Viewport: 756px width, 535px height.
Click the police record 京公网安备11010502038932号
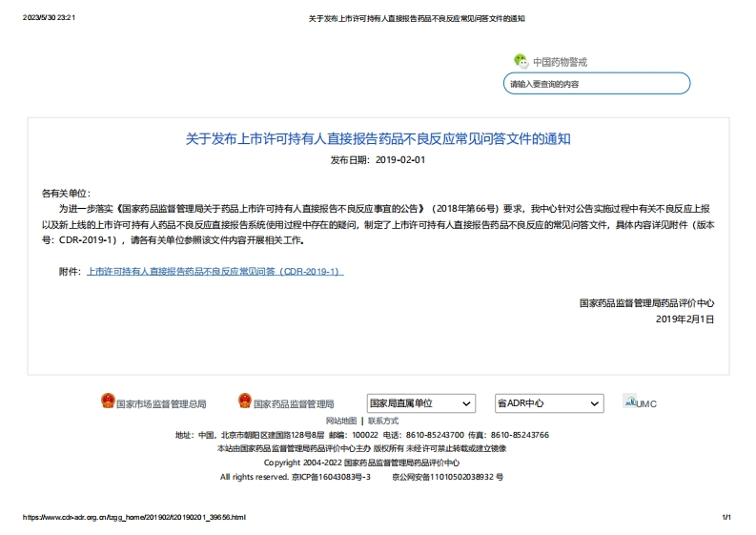(447, 477)
